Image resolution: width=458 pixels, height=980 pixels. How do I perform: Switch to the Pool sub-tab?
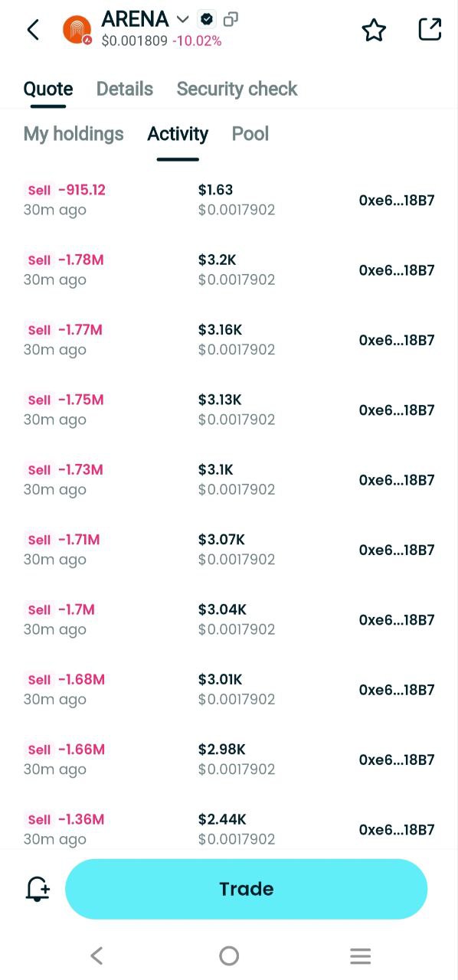click(250, 134)
